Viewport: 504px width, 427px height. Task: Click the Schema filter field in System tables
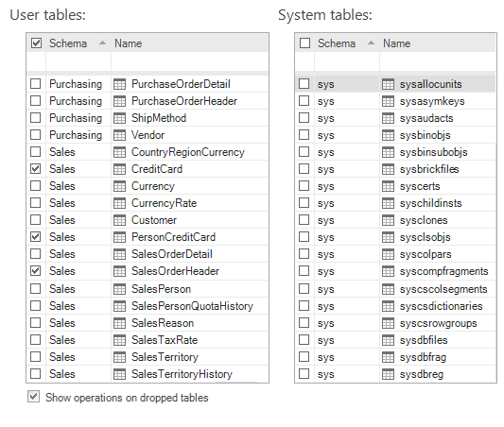(347, 61)
